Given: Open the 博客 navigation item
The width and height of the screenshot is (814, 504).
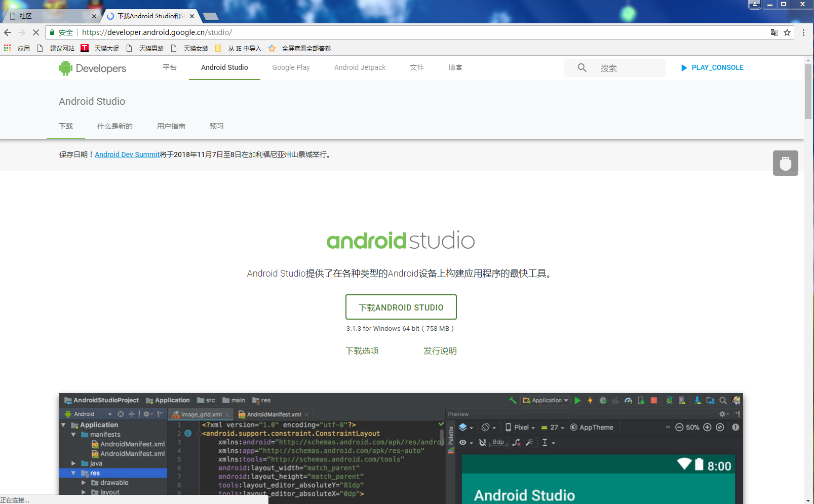Looking at the screenshot, I should (x=455, y=67).
